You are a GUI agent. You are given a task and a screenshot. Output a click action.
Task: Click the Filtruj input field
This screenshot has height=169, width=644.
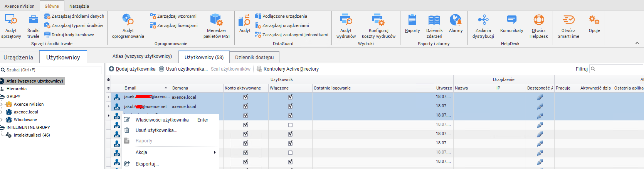pos(616,69)
